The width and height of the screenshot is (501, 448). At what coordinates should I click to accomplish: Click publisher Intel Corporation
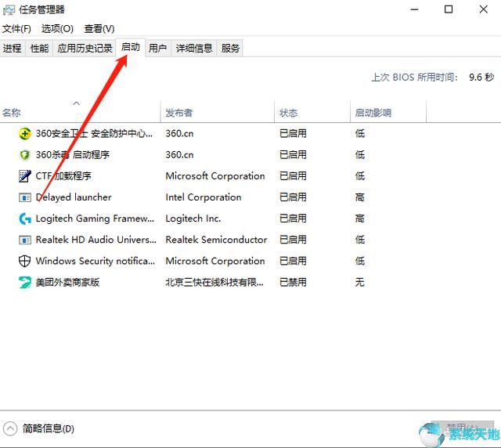pyautogui.click(x=204, y=197)
